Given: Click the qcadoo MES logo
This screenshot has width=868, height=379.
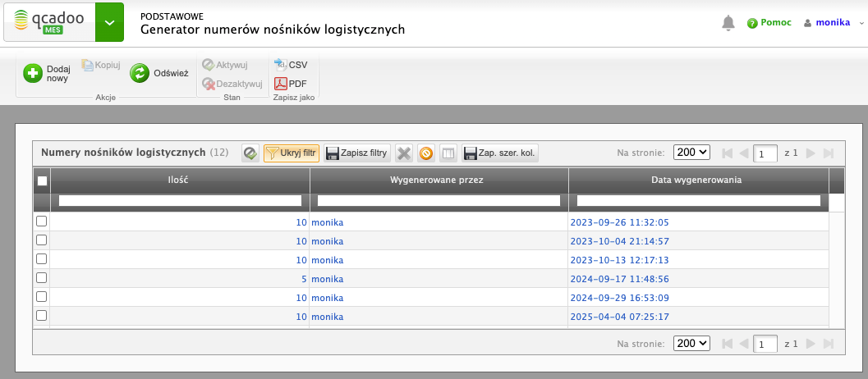Looking at the screenshot, I should tap(49, 22).
